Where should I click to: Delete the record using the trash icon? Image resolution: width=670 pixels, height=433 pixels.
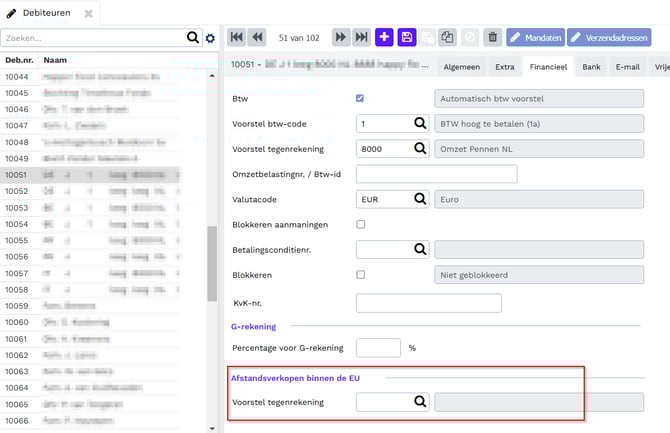(x=492, y=37)
